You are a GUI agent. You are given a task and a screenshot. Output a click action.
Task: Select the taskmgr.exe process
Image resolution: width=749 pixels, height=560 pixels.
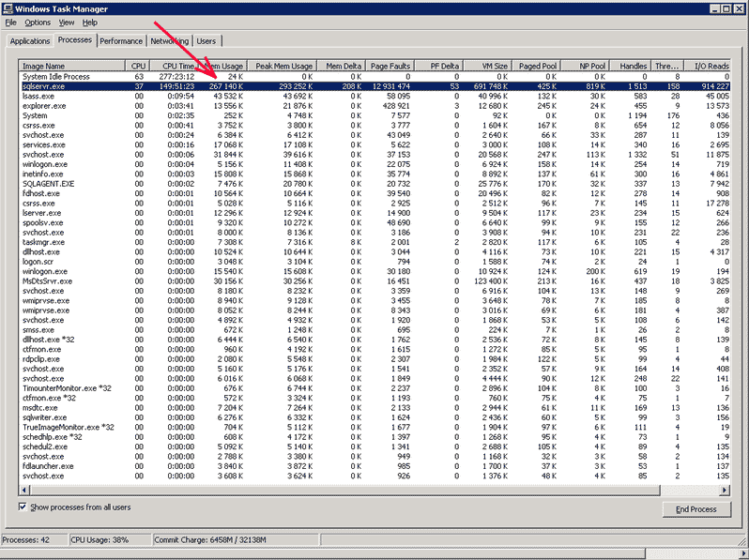(x=374, y=242)
